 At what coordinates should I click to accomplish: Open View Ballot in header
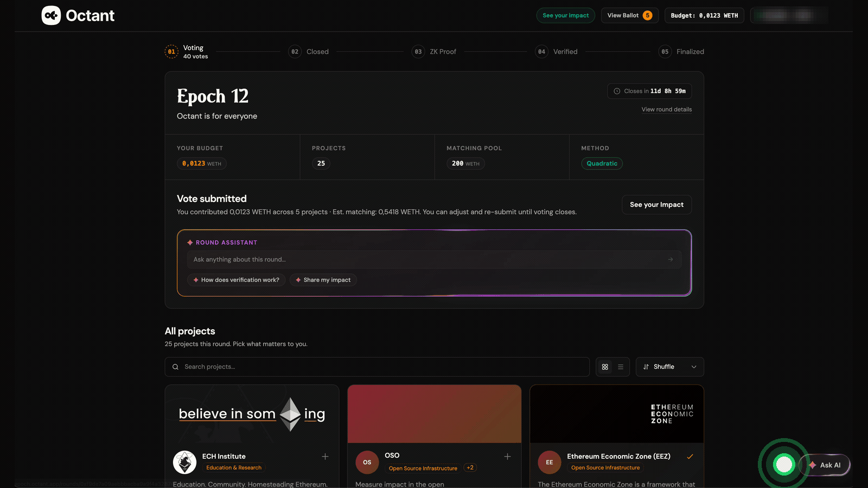click(629, 15)
